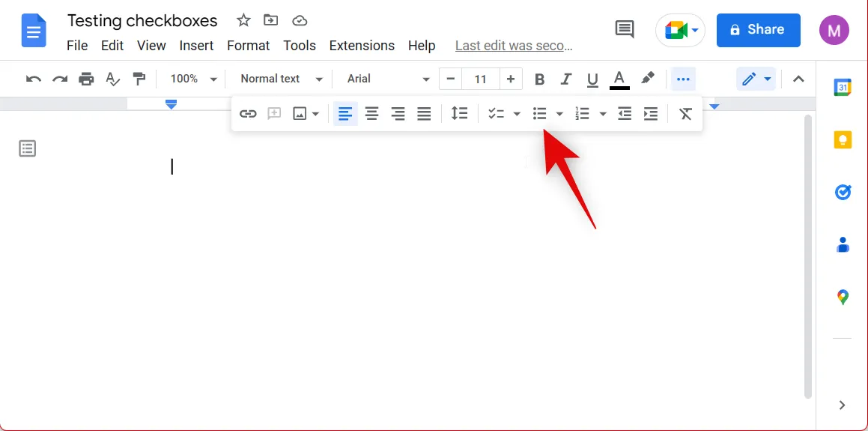The width and height of the screenshot is (868, 431).
Task: Click the blue Share button
Action: tap(759, 30)
